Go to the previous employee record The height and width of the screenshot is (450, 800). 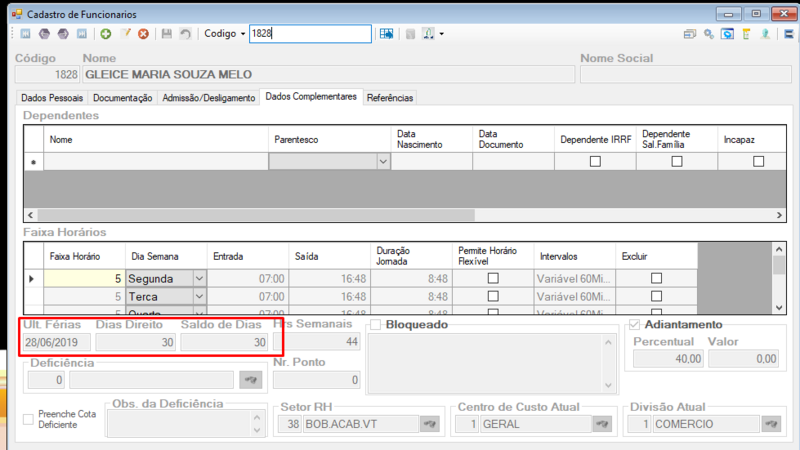coord(44,34)
